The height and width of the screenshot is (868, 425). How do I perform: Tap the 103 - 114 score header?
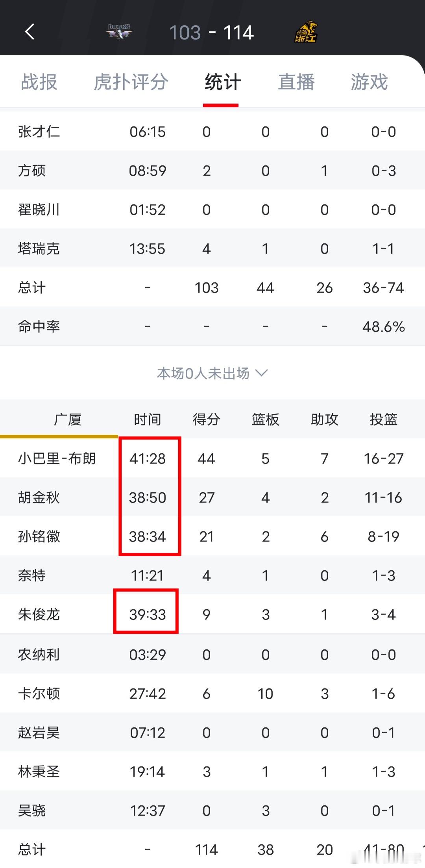(211, 32)
